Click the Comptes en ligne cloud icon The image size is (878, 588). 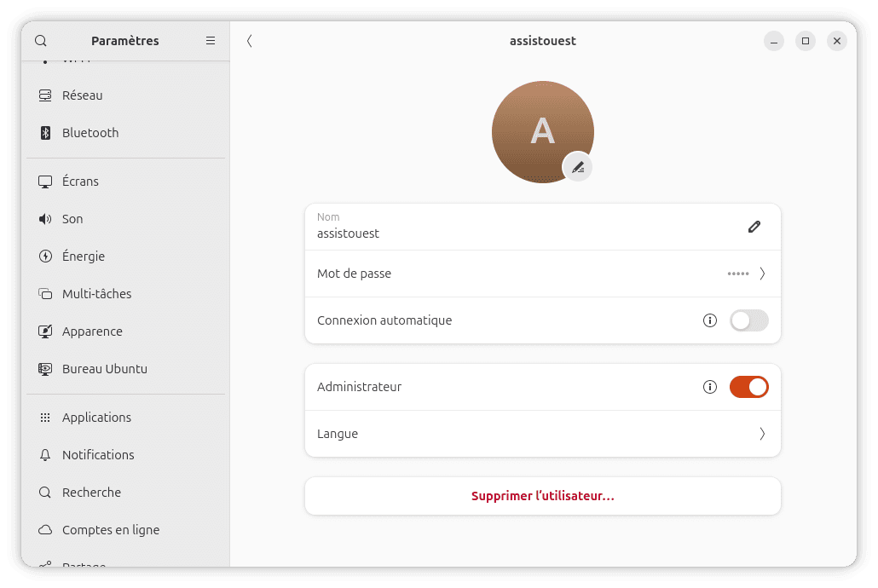click(45, 530)
